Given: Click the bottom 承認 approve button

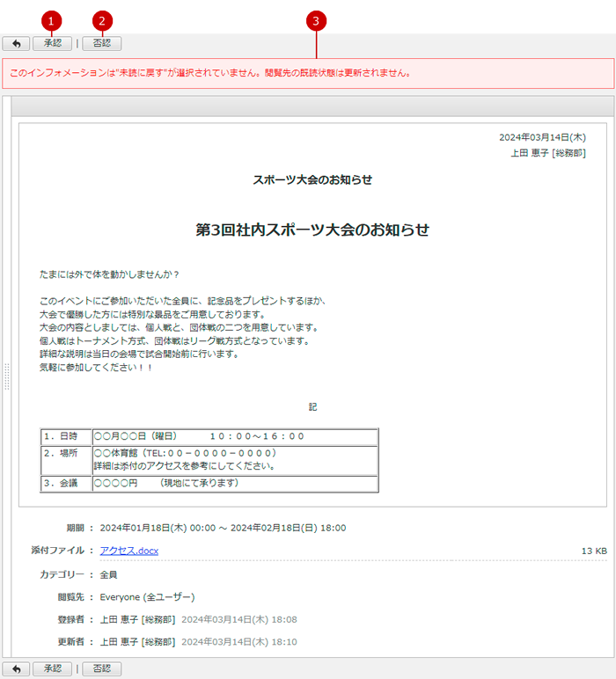Looking at the screenshot, I should (x=53, y=668).
